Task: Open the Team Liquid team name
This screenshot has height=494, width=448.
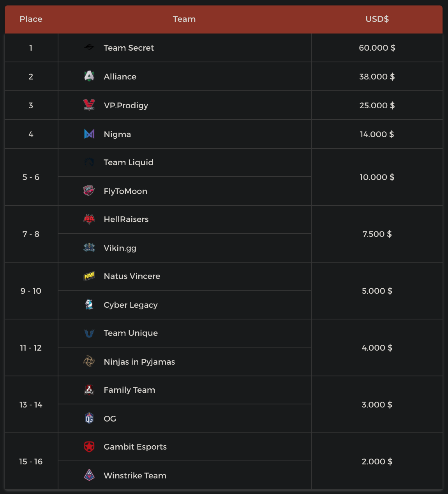Action: pos(129,162)
